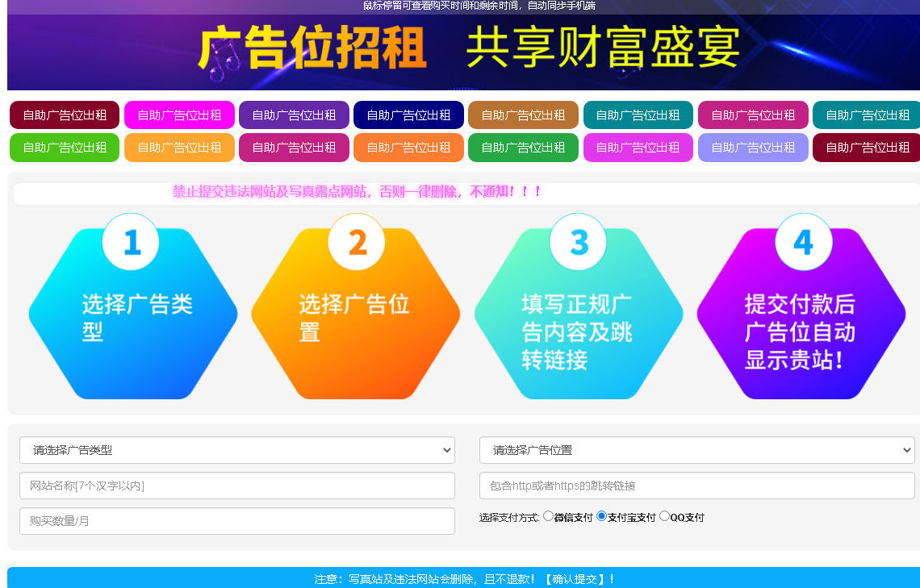Click the purple 自助广告位出租 slot in bottom row
The height and width of the screenshot is (588, 920).
point(753,148)
